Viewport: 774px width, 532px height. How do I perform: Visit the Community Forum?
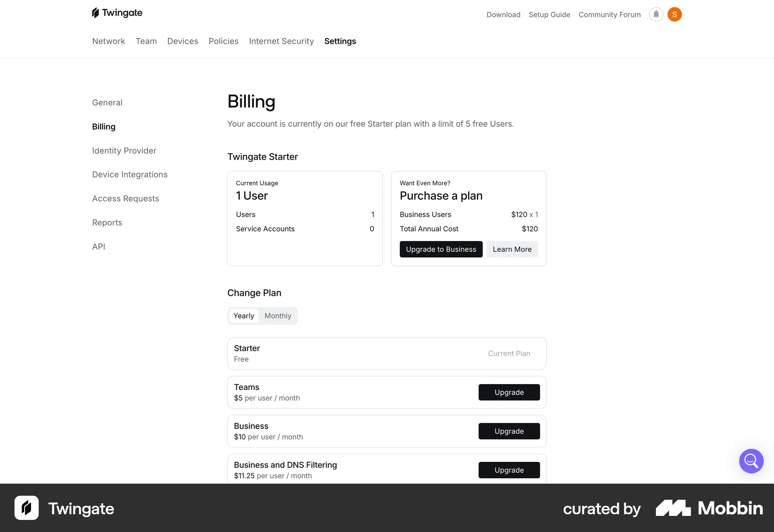pyautogui.click(x=609, y=15)
